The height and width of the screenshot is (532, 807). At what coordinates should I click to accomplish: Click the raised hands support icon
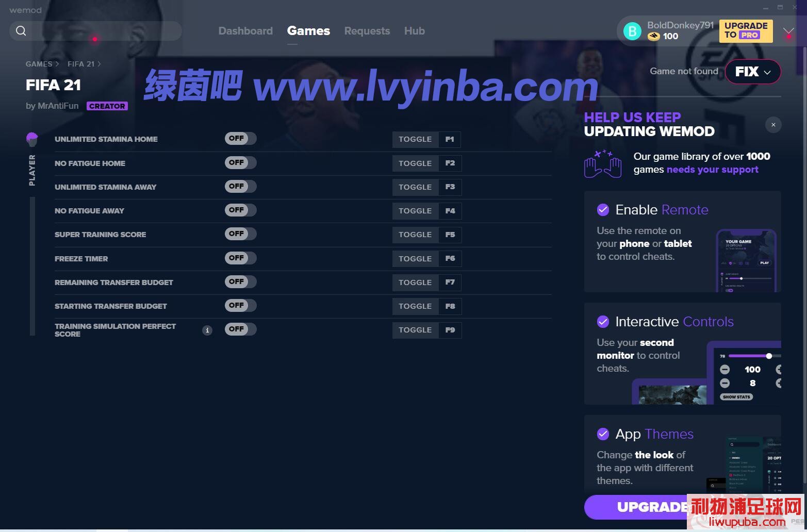pos(603,164)
